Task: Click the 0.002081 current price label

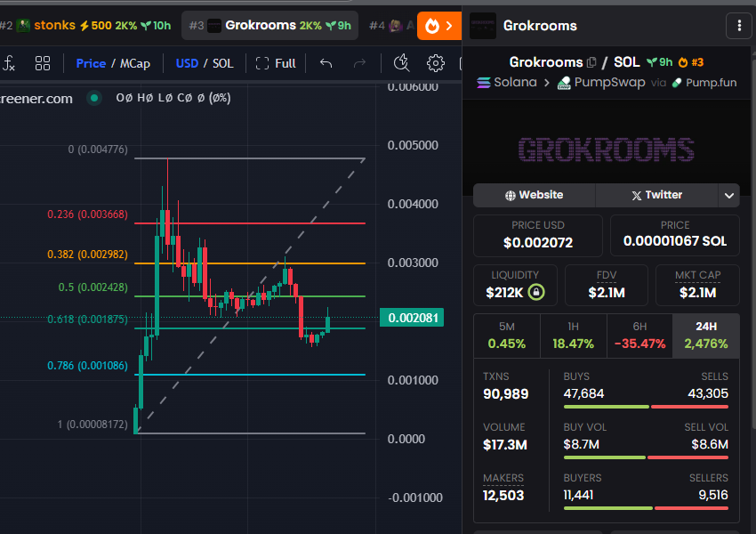Action: coord(412,318)
